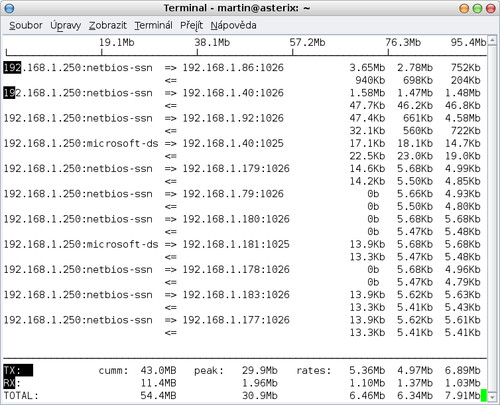500x405 pixels.
Task: Click destination 192.168.1.183:1026
Action: (x=236, y=295)
